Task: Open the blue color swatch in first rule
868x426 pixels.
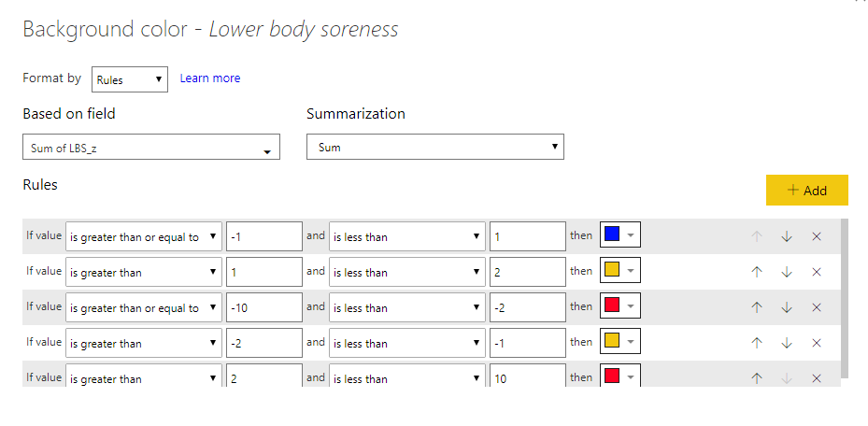Action: point(619,235)
